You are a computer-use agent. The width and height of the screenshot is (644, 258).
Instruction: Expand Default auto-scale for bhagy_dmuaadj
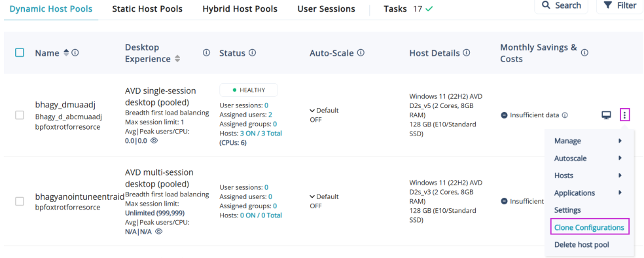(x=324, y=111)
